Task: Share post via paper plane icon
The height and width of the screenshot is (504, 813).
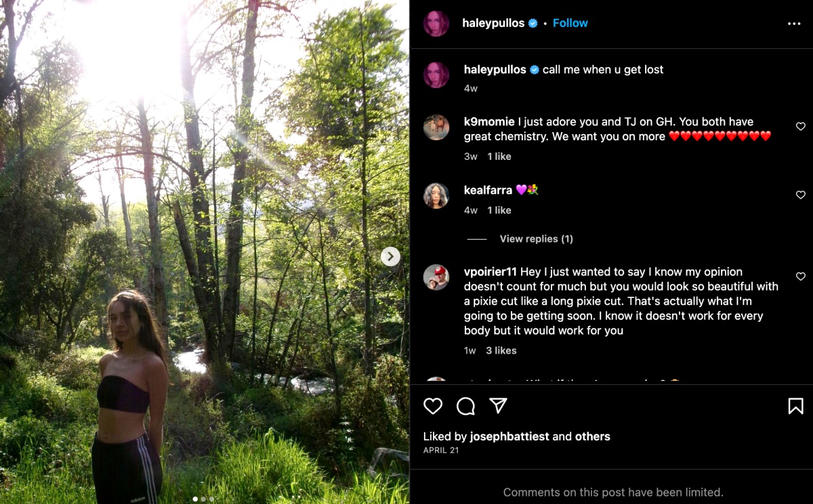Action: click(498, 405)
